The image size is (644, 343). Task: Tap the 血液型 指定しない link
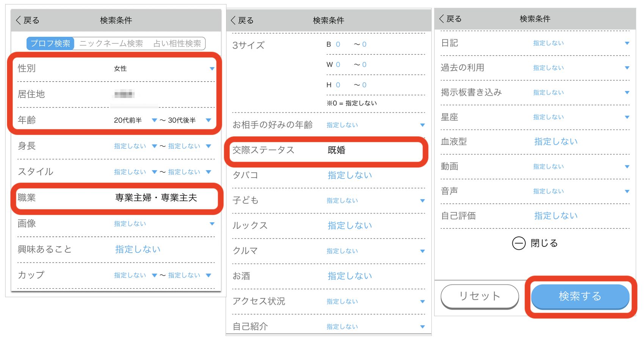[x=556, y=142]
